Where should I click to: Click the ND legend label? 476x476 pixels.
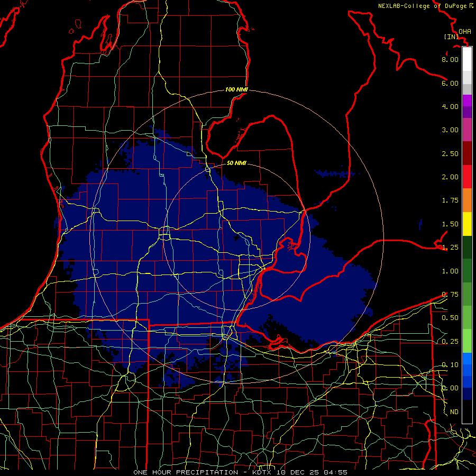[x=454, y=412]
